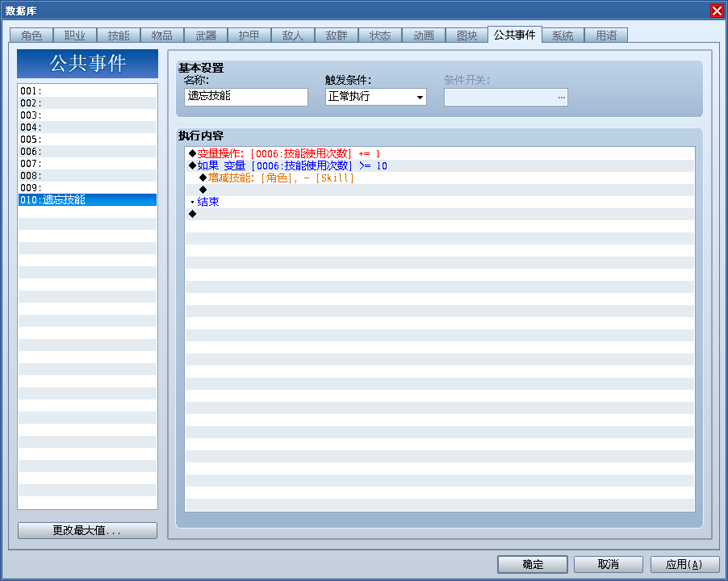
Task: Click the 名称 input field
Action: (x=246, y=97)
